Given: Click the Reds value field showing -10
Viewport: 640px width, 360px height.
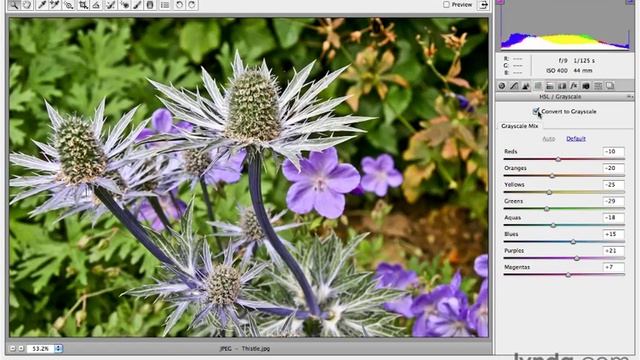Looking at the screenshot, I should pos(613,151).
